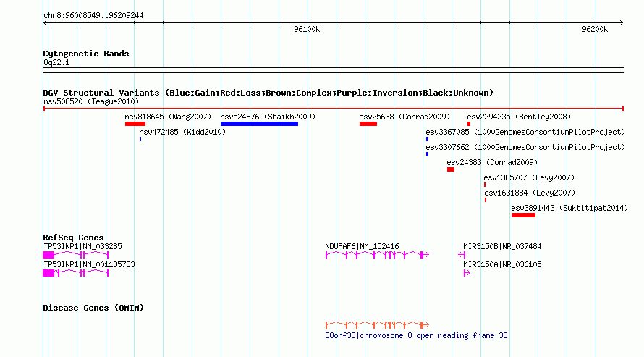
Task: Open NDUFAF6|NM_152416 gene label
Action: [x=362, y=246]
